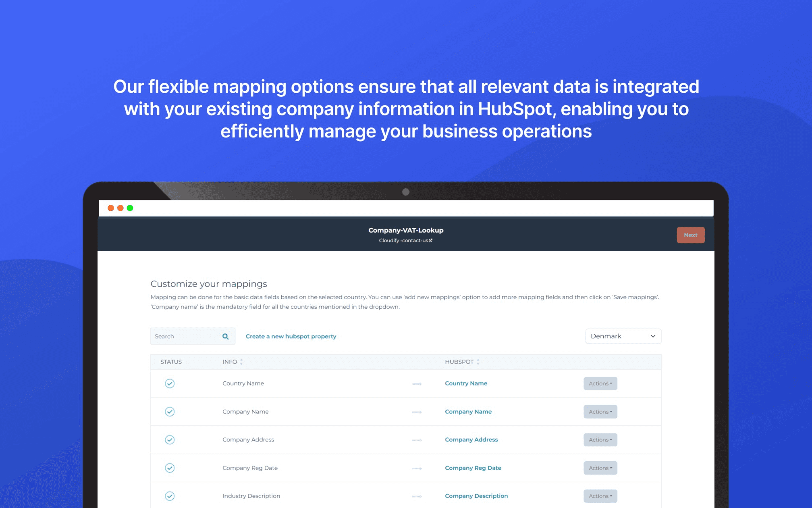Select the Company Address info cell

[248, 439]
